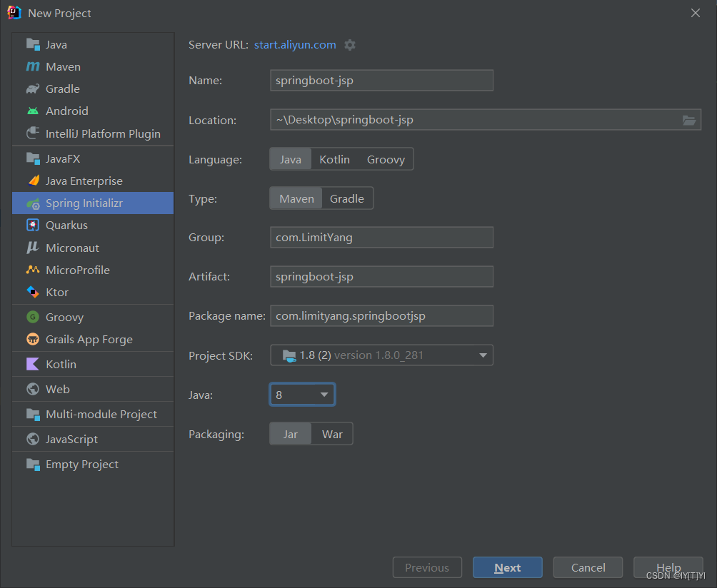This screenshot has height=588, width=717.
Task: Click the Quarkus logo icon
Action: pyautogui.click(x=33, y=225)
